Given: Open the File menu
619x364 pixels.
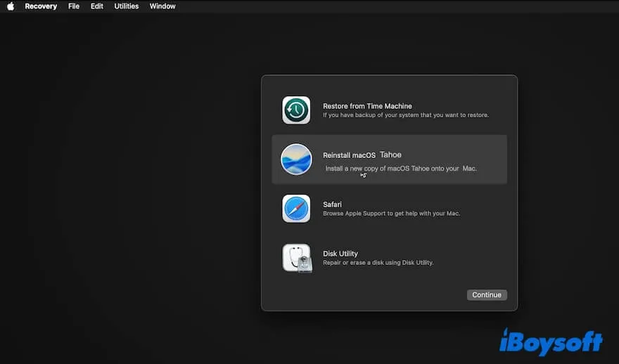Looking at the screenshot, I should pos(74,6).
